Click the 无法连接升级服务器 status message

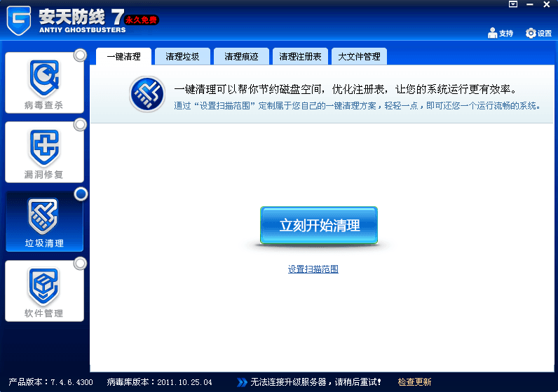coord(315,382)
